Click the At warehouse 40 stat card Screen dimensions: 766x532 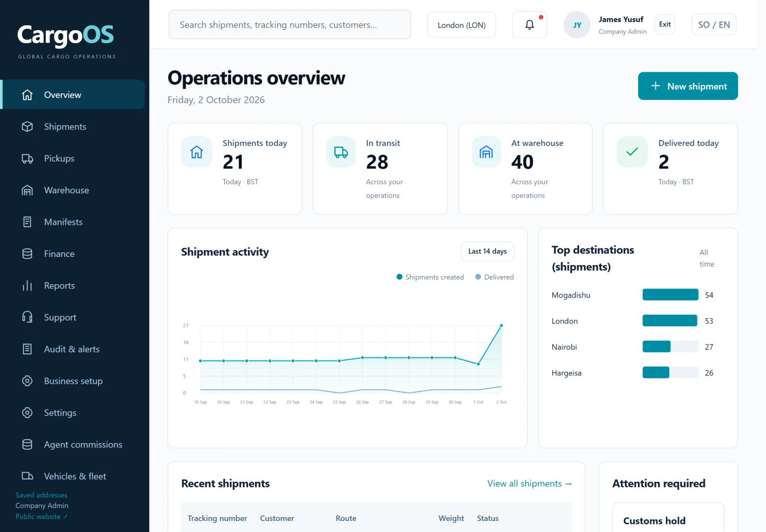[525, 169]
